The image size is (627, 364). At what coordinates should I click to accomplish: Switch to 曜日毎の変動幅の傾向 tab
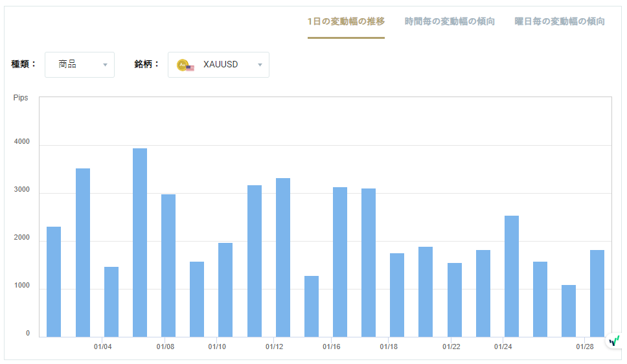click(560, 21)
